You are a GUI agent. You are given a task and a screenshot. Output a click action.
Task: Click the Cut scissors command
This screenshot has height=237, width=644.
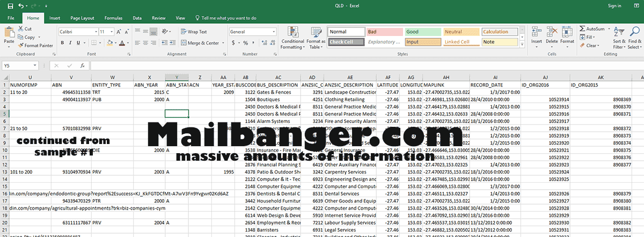coord(25,29)
